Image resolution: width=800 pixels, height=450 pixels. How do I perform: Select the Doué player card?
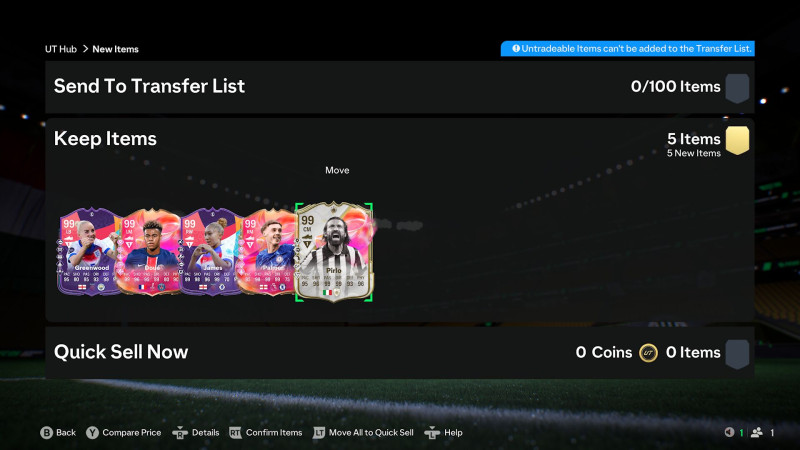click(149, 252)
